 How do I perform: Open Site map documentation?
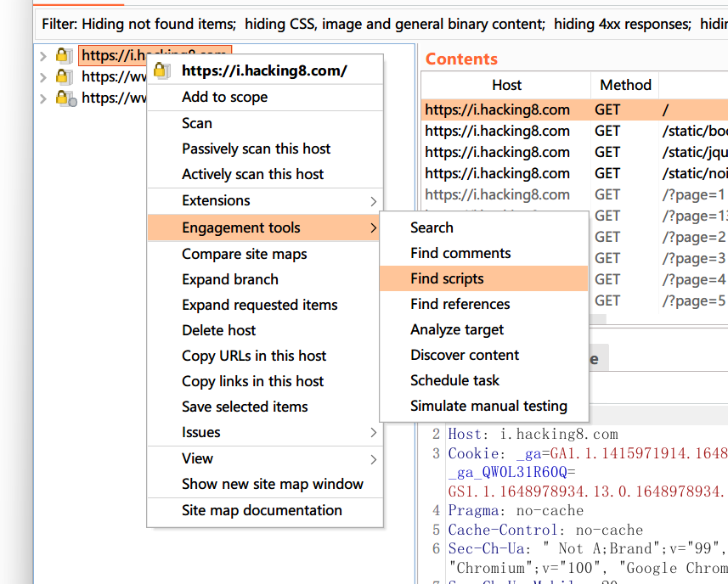tap(265, 511)
